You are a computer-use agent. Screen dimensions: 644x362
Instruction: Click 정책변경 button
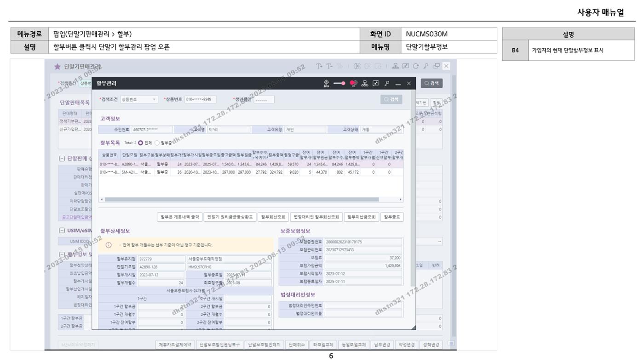pyautogui.click(x=431, y=344)
